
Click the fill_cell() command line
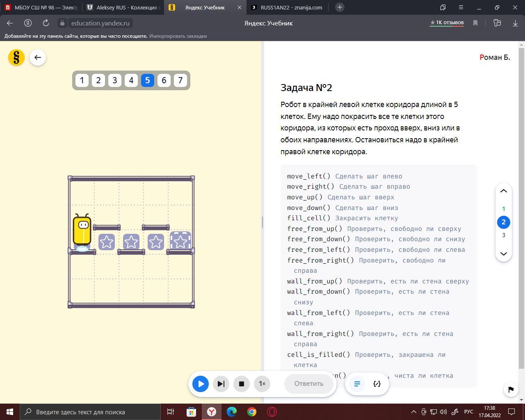tap(342, 218)
